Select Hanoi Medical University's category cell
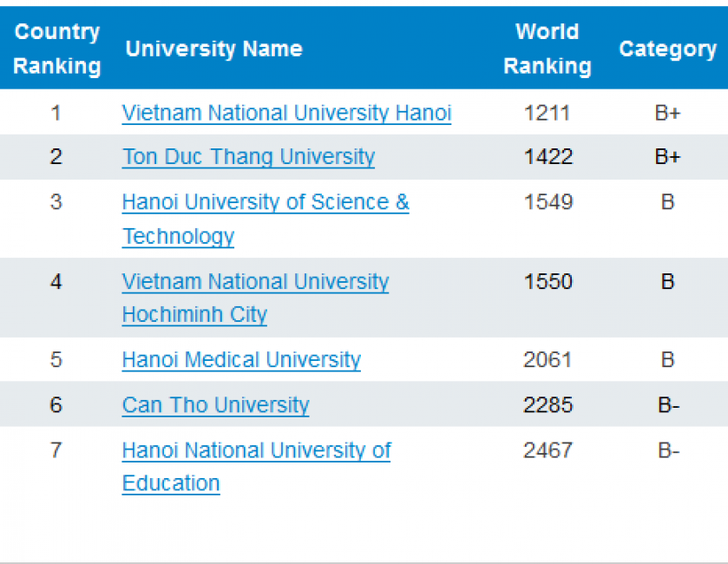The height and width of the screenshot is (564, 728). pos(667,360)
